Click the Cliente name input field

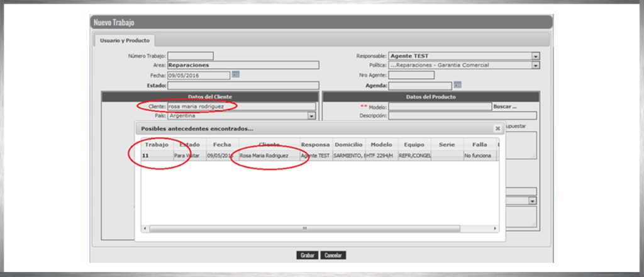coord(241,106)
